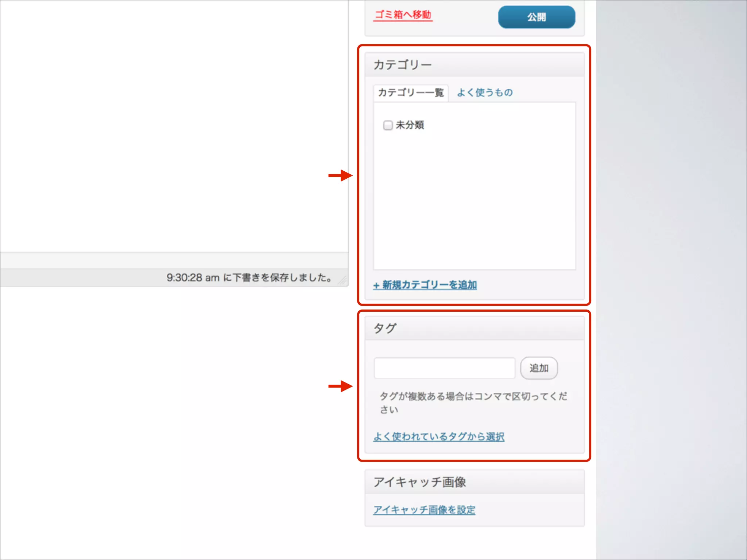Grab the editor resize grip icon

342,280
